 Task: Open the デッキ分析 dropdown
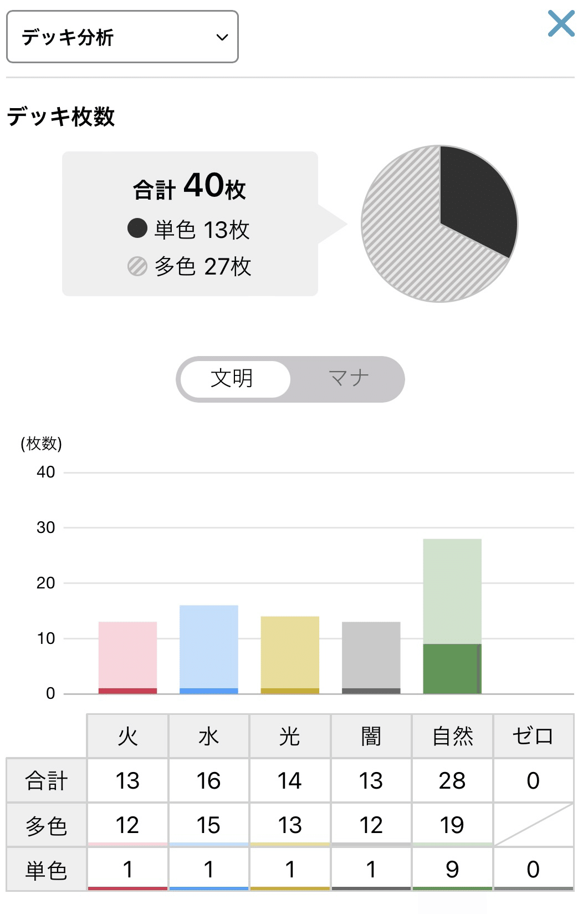coord(122,37)
